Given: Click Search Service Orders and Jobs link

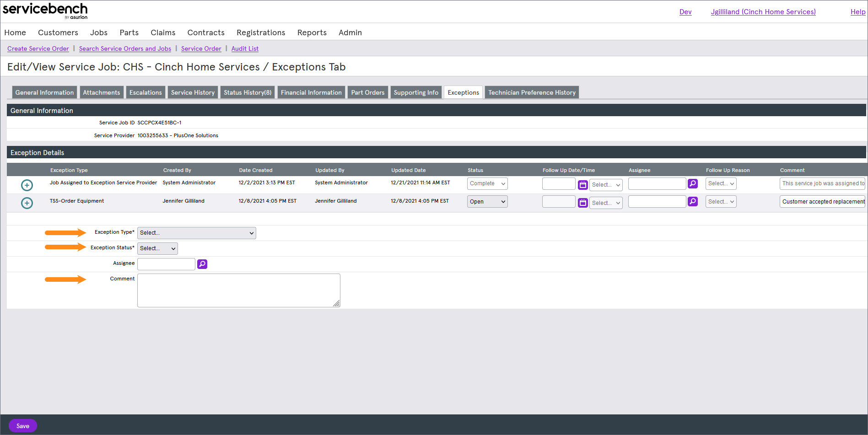Looking at the screenshot, I should coord(125,48).
